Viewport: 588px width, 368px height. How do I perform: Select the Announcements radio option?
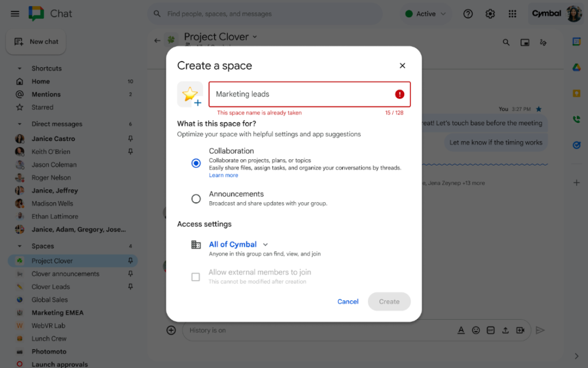pyautogui.click(x=196, y=198)
